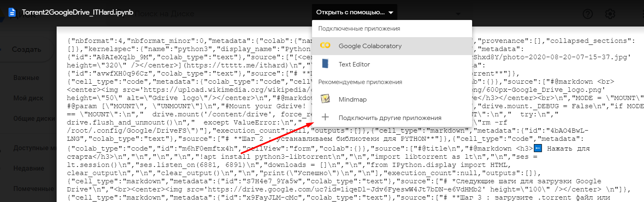This screenshot has width=644, height=202.
Task: Select 'Помеченные' in the sidebar
Action: [34, 189]
